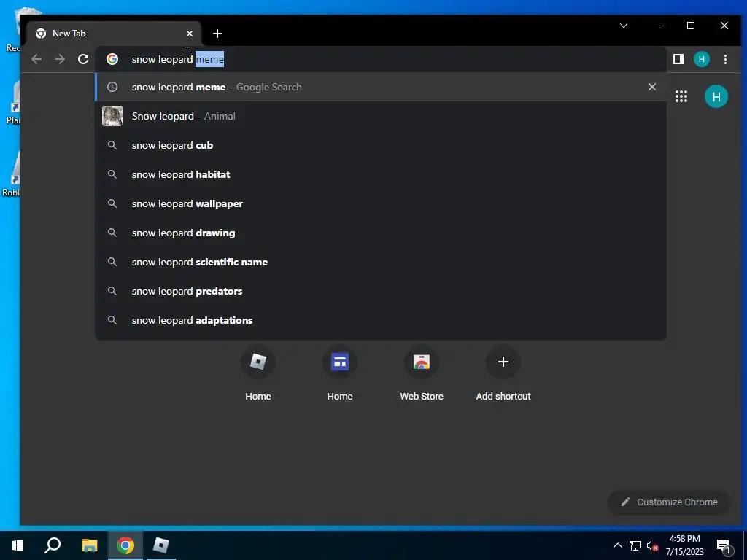Click the forward navigation arrow
747x560 pixels.
60,59
